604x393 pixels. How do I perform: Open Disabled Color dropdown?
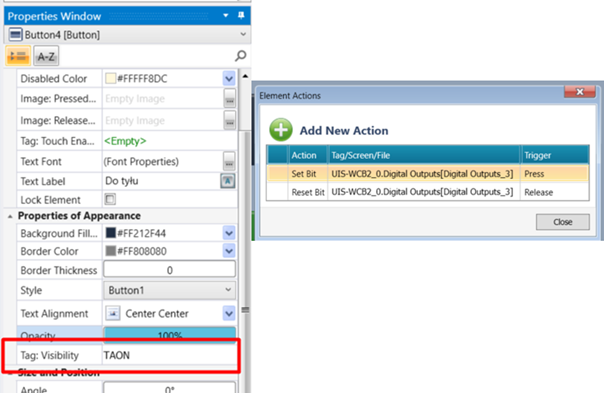click(x=229, y=79)
